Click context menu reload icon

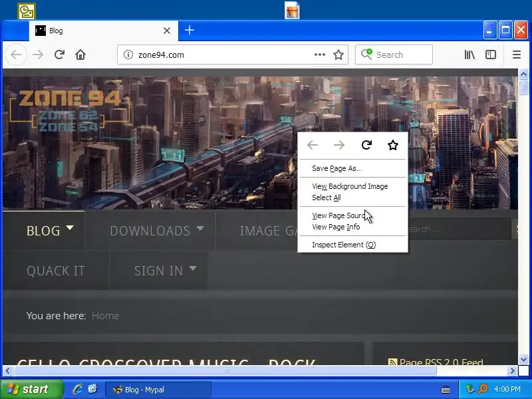pos(366,145)
